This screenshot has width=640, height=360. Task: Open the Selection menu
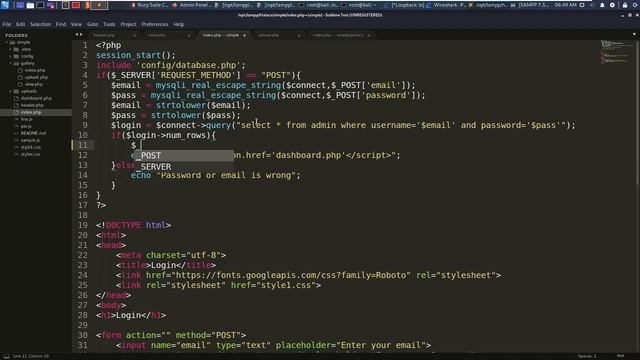[x=40, y=24]
